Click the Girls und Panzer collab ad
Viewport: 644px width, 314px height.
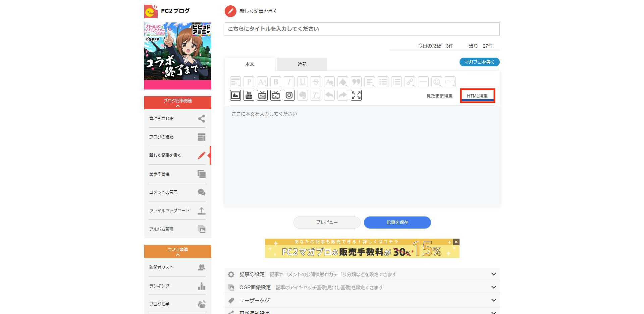[178, 56]
